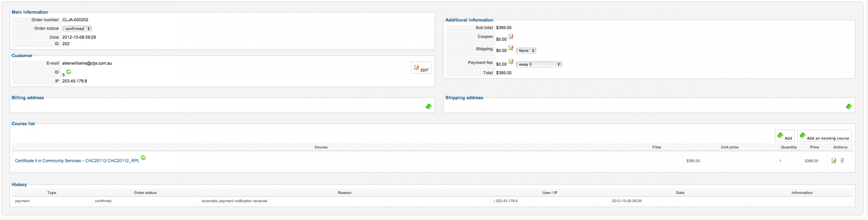Click the customer EDIT button
Screen dimensions: 868x220
pos(421,68)
